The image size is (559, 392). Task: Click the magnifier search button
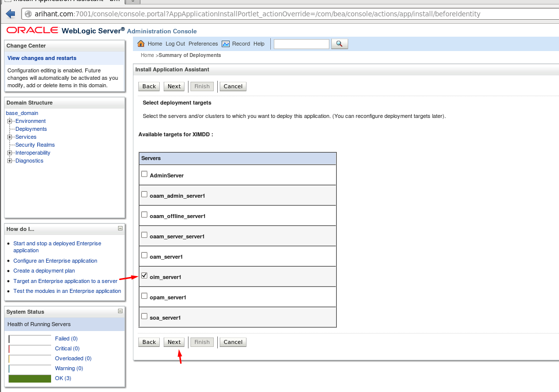click(339, 44)
